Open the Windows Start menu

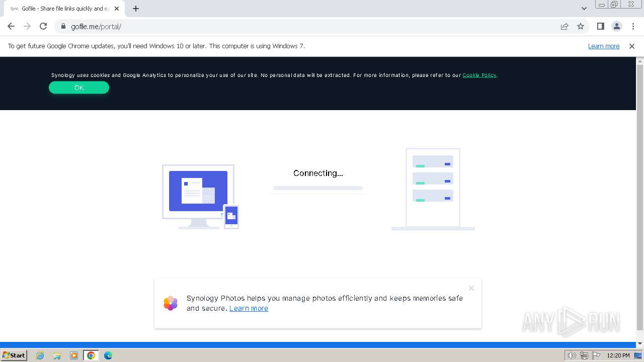[x=14, y=355]
